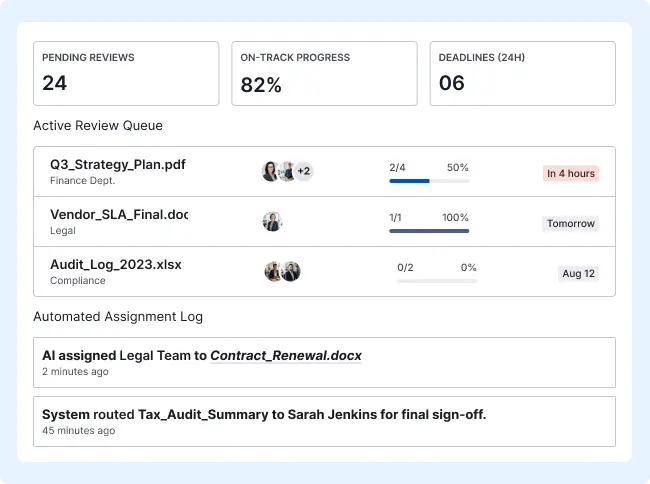
Task: Click the reviewer avatar for Vendor_SLA_Final
Action: pyautogui.click(x=272, y=221)
